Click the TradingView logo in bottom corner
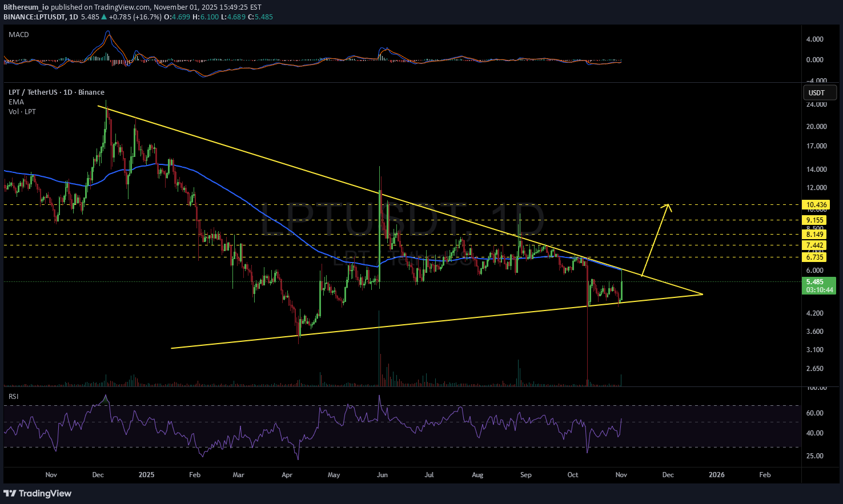Viewport: 843px width, 504px height. point(38,493)
